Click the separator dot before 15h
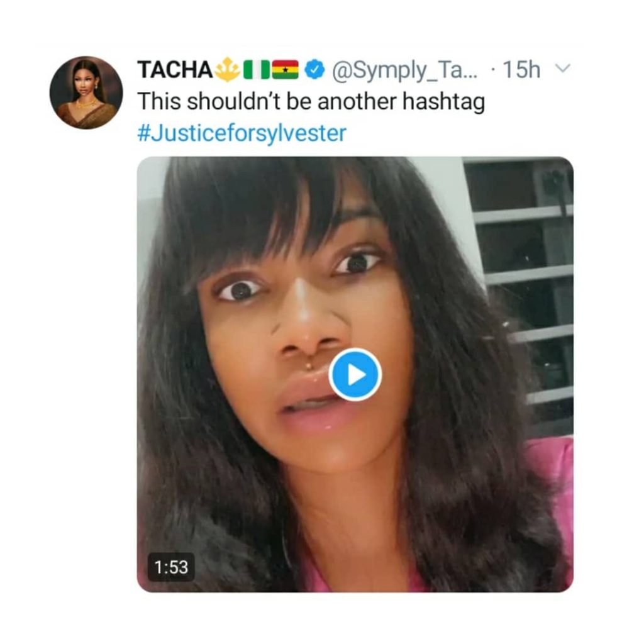The height and width of the screenshot is (644, 644). [x=492, y=71]
